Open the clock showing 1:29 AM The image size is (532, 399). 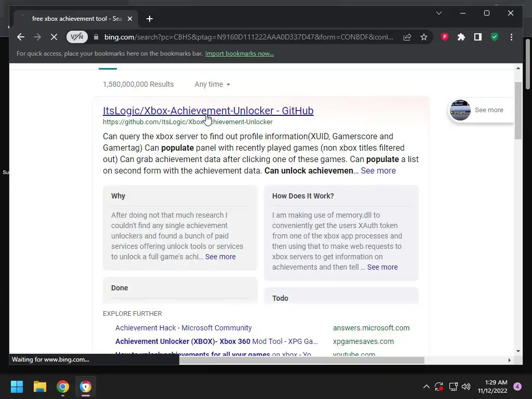(x=493, y=387)
